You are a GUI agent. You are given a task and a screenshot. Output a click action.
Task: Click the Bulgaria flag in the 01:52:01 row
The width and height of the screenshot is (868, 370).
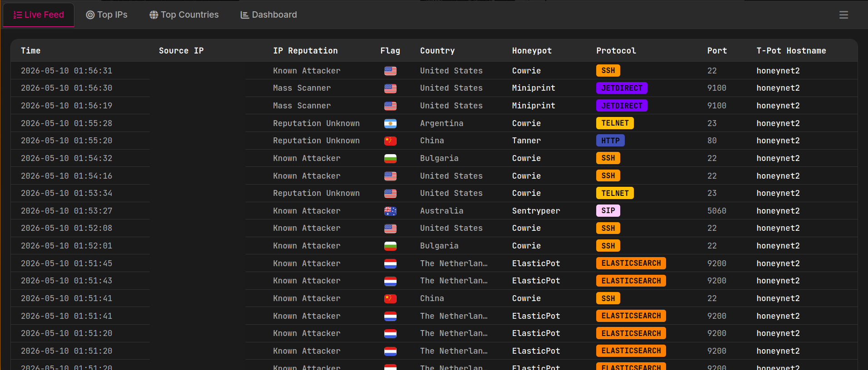pyautogui.click(x=390, y=246)
